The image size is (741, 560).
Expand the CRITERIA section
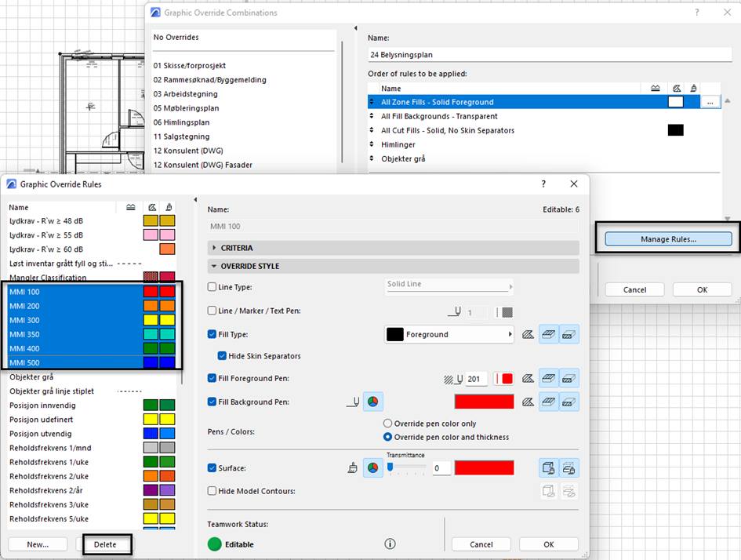coord(393,248)
